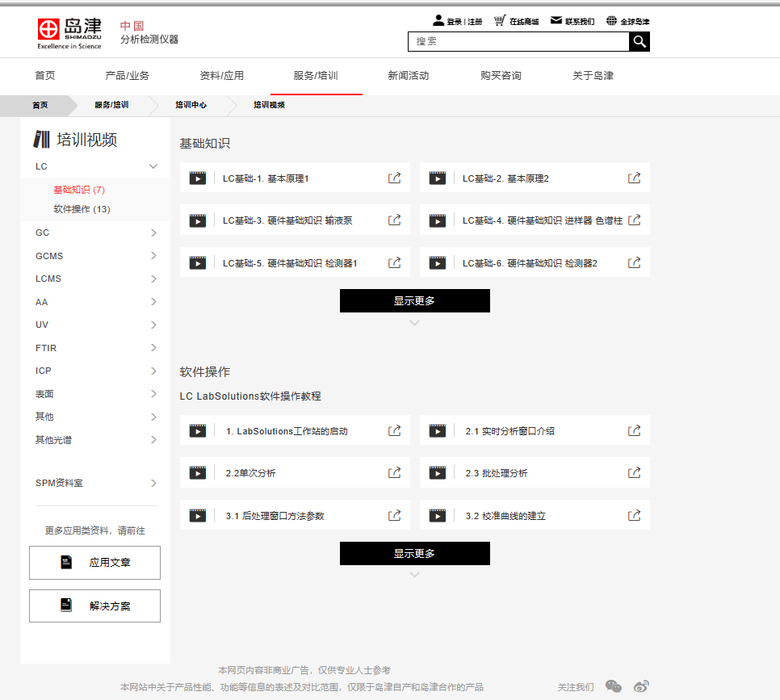Click the Weibo follow icon
This screenshot has height=700, width=780.
641,686
